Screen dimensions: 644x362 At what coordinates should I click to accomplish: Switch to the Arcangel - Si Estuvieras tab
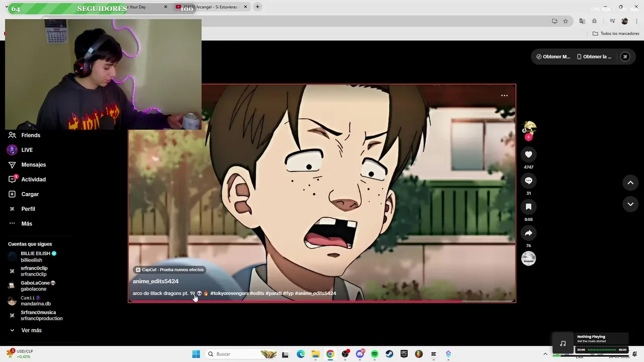(x=211, y=7)
